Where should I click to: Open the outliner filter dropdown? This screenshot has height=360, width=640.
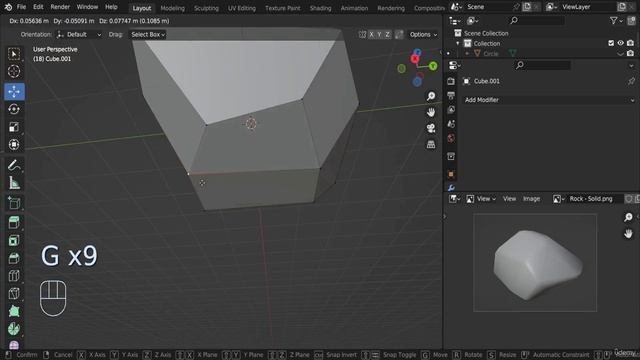616,20
